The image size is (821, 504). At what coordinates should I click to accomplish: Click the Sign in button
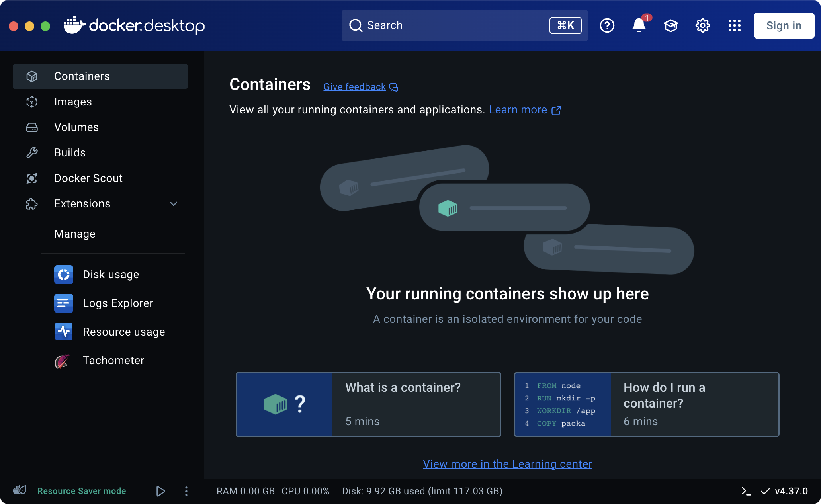(784, 25)
